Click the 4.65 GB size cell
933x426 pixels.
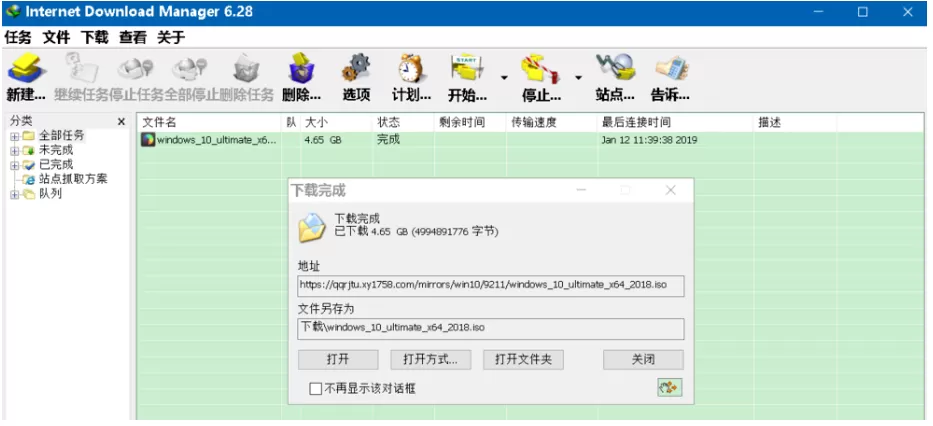323,140
